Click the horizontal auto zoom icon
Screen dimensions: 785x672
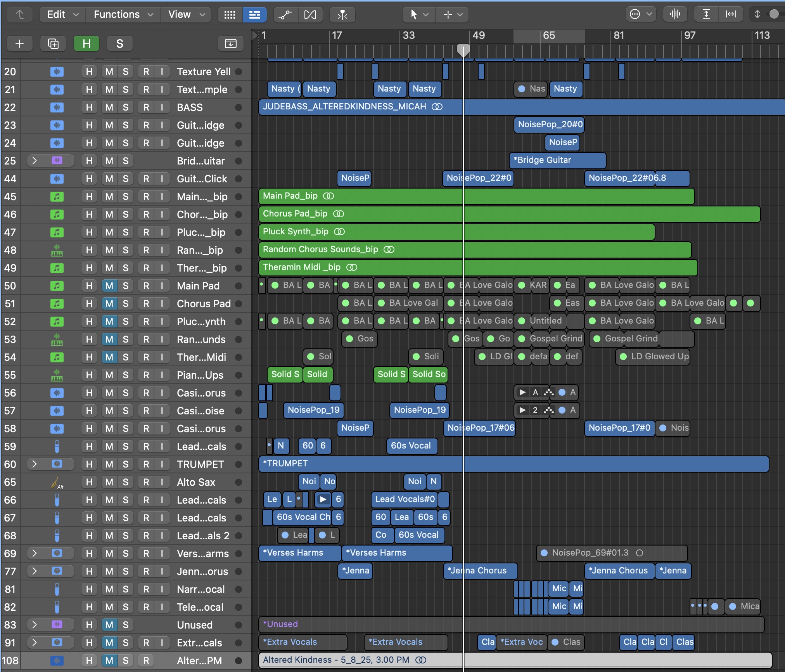pos(731,14)
